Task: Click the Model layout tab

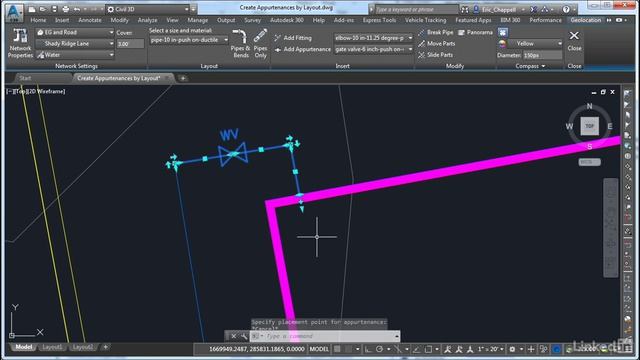Action: 24,347
